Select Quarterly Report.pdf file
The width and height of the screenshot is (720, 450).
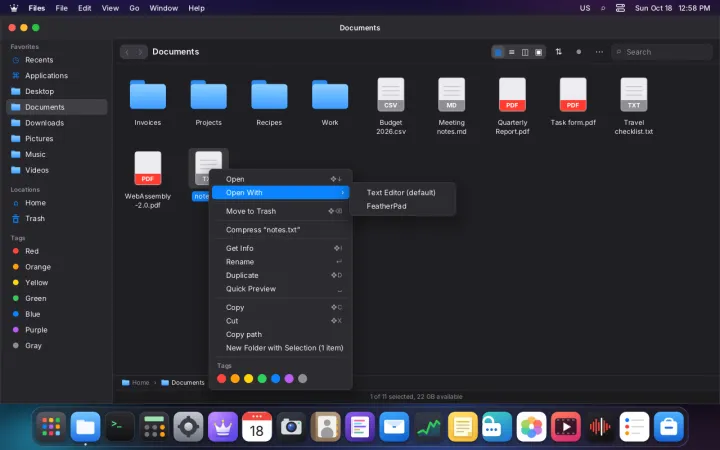(x=512, y=95)
